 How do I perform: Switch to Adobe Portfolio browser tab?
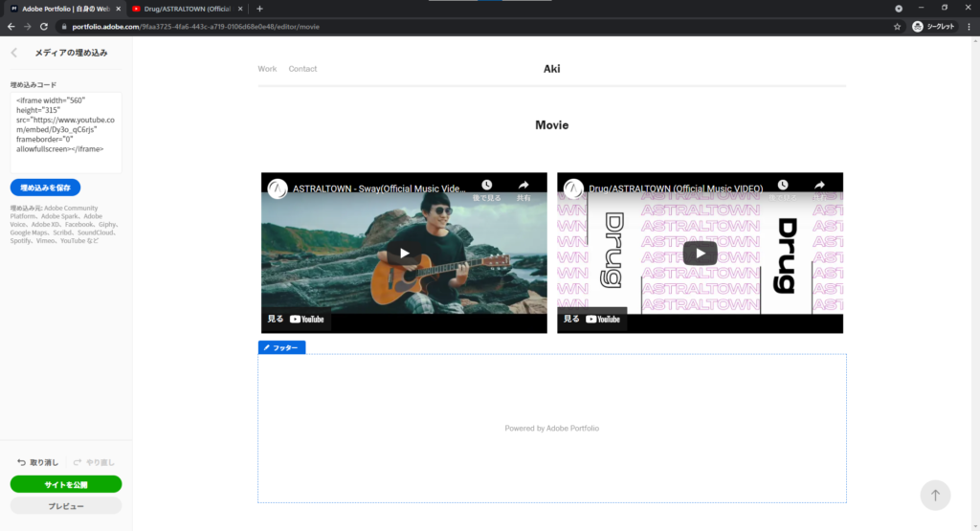click(66, 9)
